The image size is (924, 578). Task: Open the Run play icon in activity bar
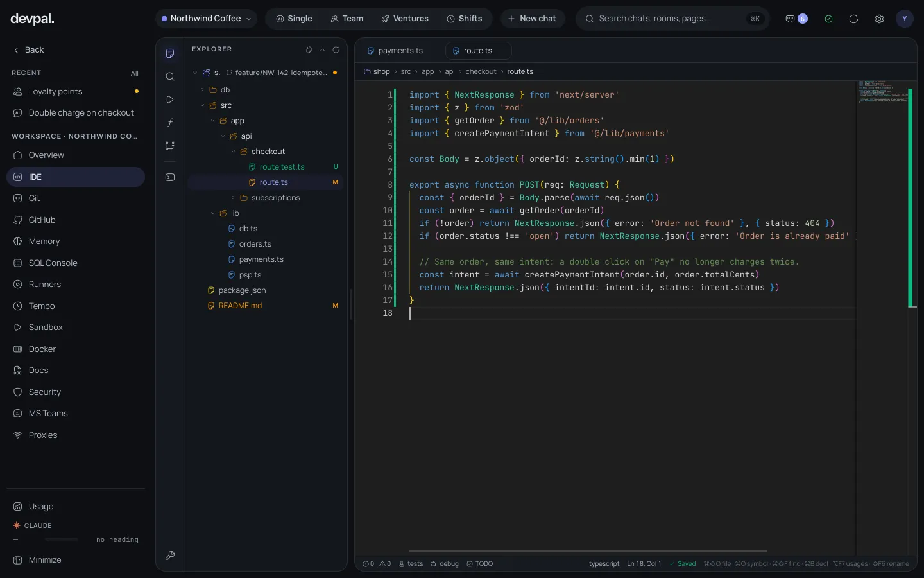pos(170,100)
